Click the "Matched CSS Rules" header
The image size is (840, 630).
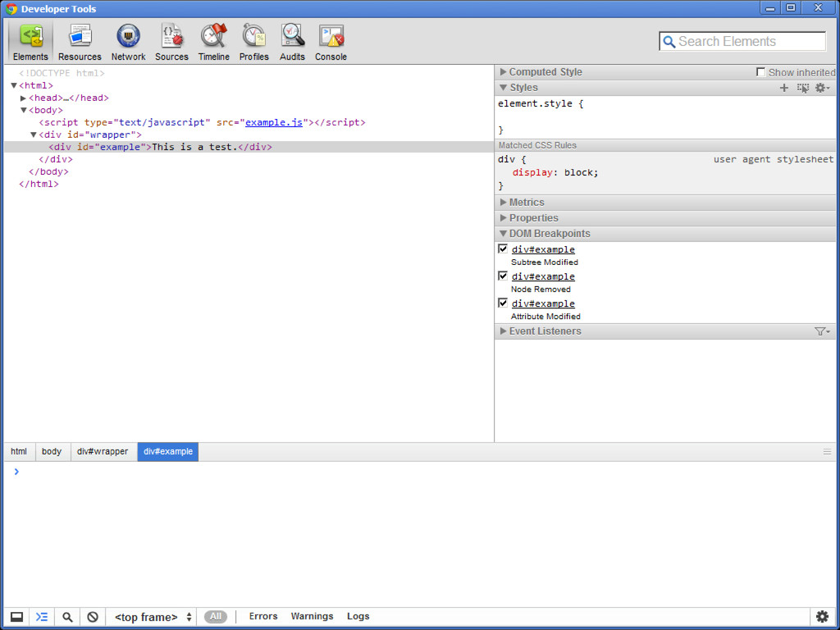pos(537,145)
